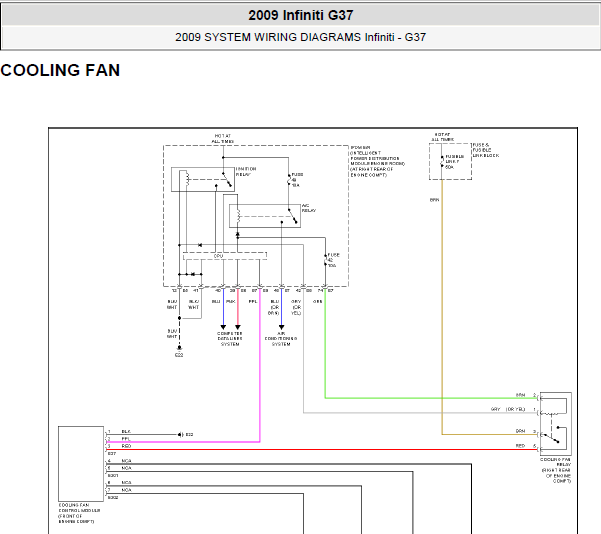601x534 pixels.
Task: Click the "E301" connector label
Action: pos(113,475)
